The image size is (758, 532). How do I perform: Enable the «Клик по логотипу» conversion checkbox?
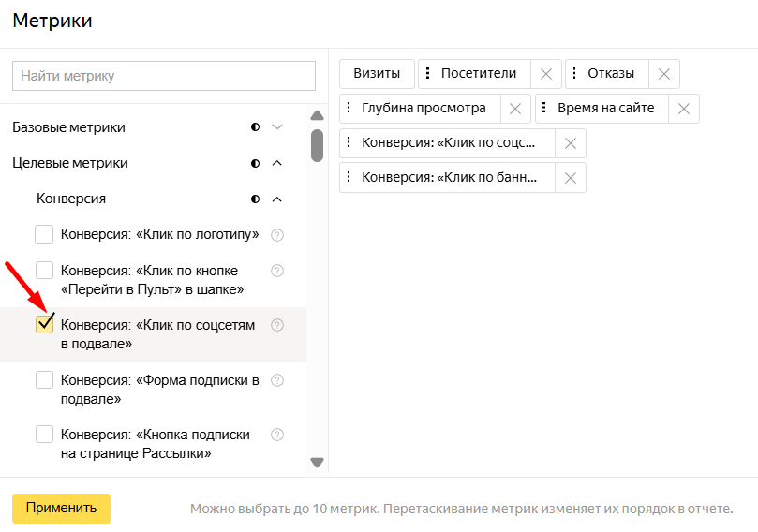44,234
